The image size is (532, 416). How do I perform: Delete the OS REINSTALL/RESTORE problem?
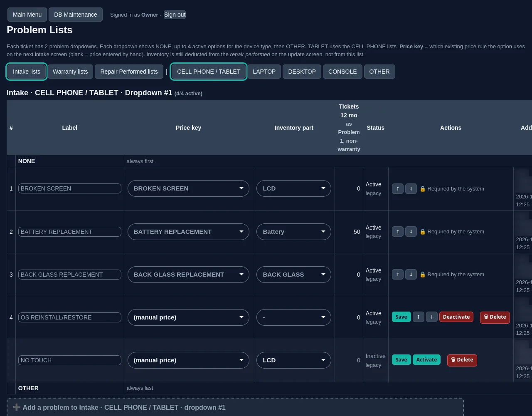coord(495,317)
